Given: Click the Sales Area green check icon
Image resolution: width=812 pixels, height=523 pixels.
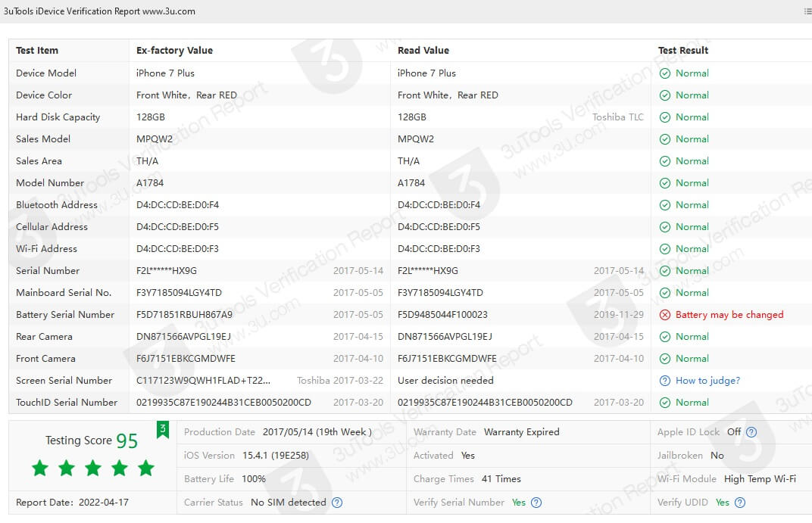Looking at the screenshot, I should [665, 161].
